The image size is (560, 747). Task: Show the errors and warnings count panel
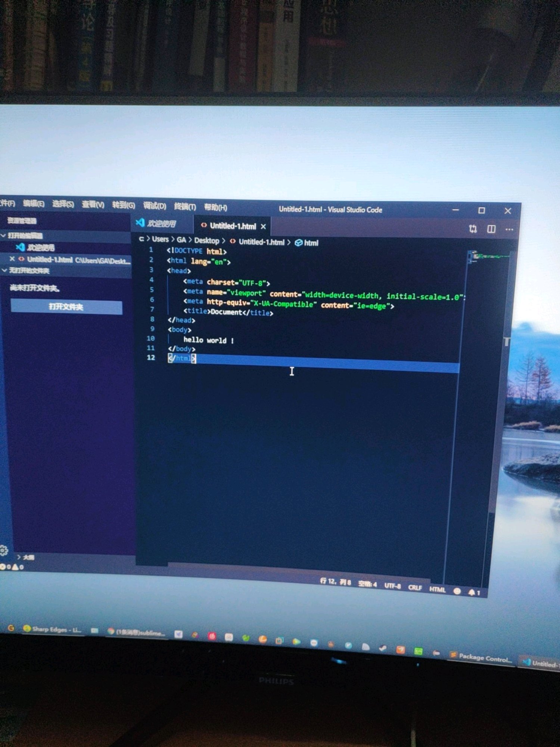[12, 567]
